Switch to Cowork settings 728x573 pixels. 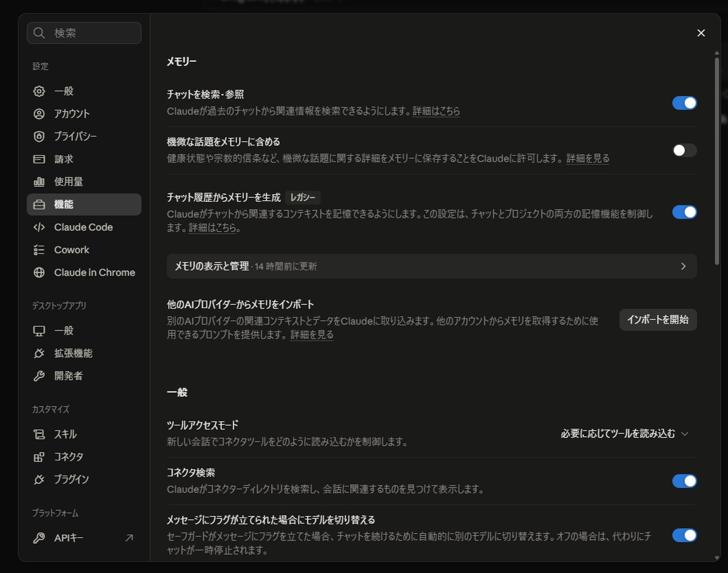[x=84, y=250]
